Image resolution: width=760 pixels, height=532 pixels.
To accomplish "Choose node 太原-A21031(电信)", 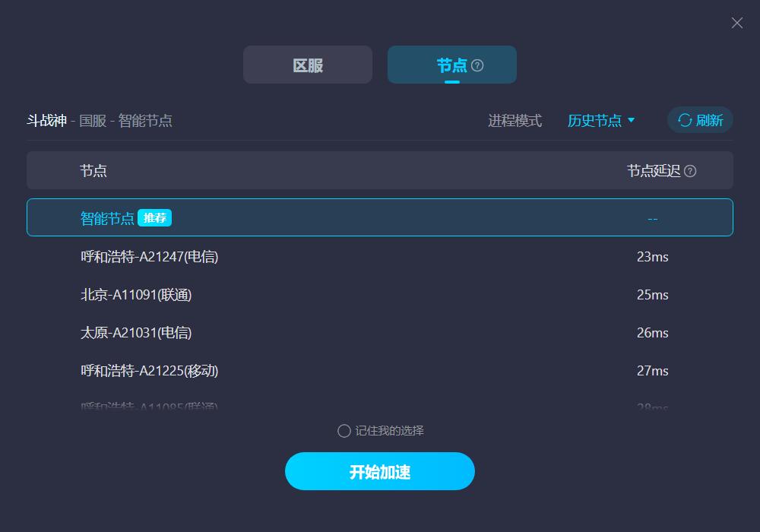I will 379,332.
